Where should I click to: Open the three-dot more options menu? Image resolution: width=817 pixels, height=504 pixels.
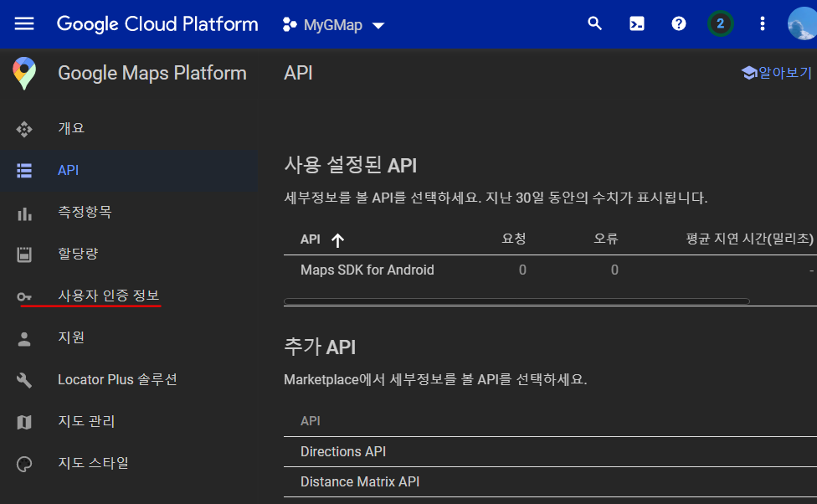point(763,23)
